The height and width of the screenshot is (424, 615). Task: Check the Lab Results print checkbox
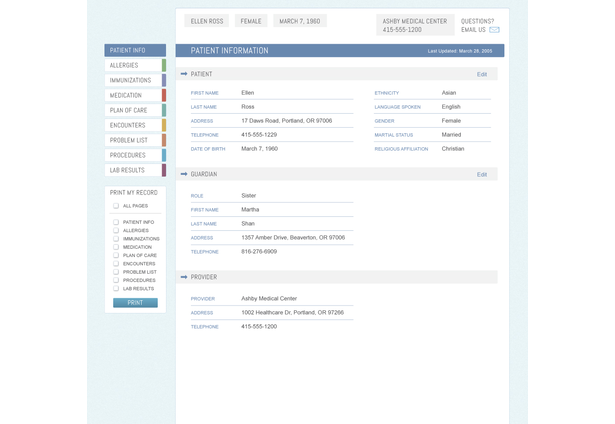116,288
